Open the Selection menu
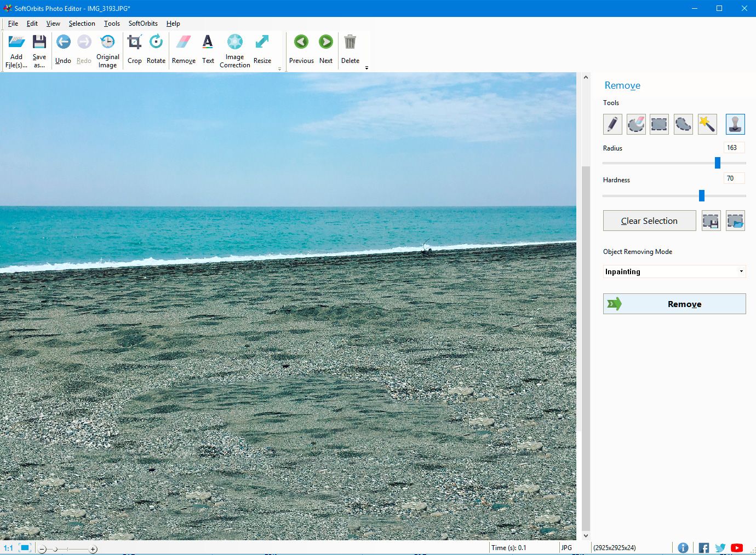 click(x=82, y=24)
